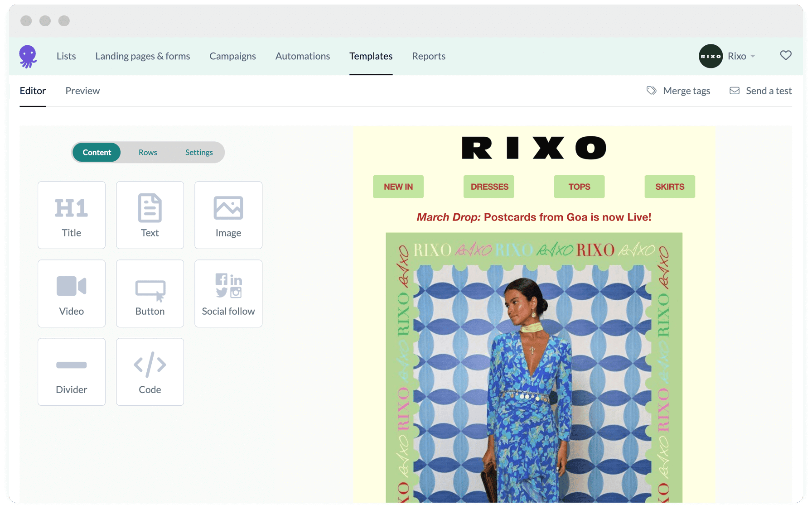Select the Title H1 content block
Image resolution: width=812 pixels, height=509 pixels.
pyautogui.click(x=72, y=215)
